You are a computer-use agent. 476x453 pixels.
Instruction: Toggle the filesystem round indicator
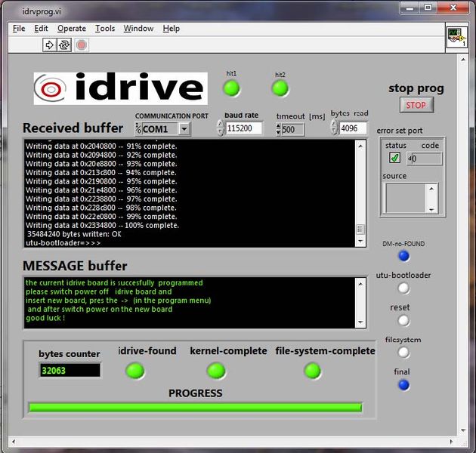coord(403,353)
